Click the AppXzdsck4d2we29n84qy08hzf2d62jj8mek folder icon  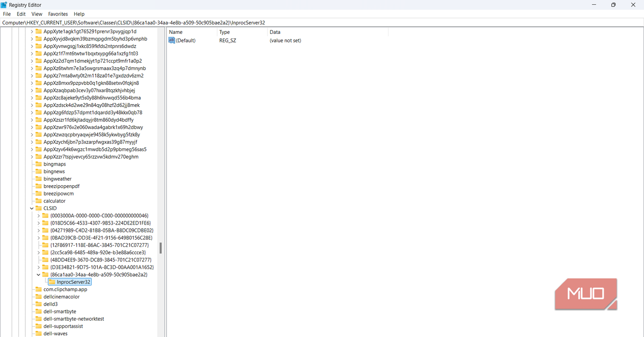pos(39,105)
